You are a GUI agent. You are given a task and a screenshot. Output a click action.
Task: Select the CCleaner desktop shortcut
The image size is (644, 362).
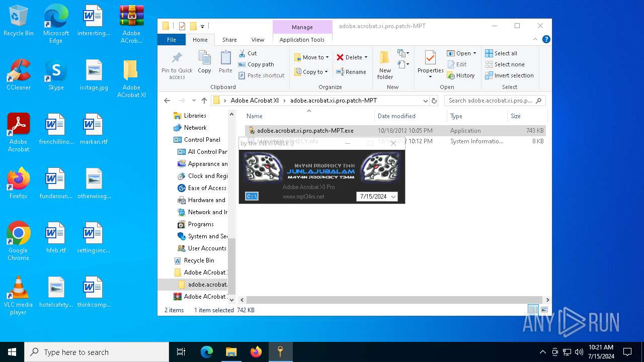[19, 75]
